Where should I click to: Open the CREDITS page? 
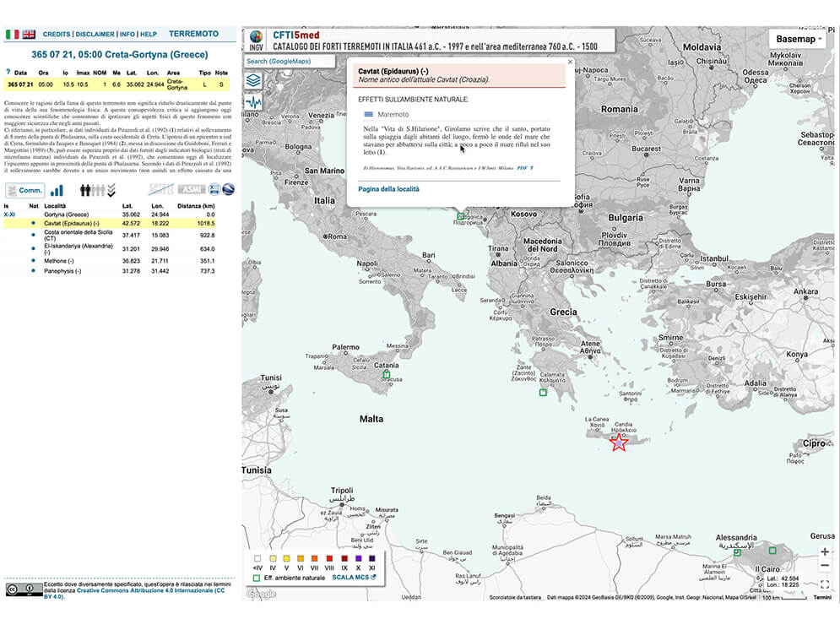click(x=57, y=35)
